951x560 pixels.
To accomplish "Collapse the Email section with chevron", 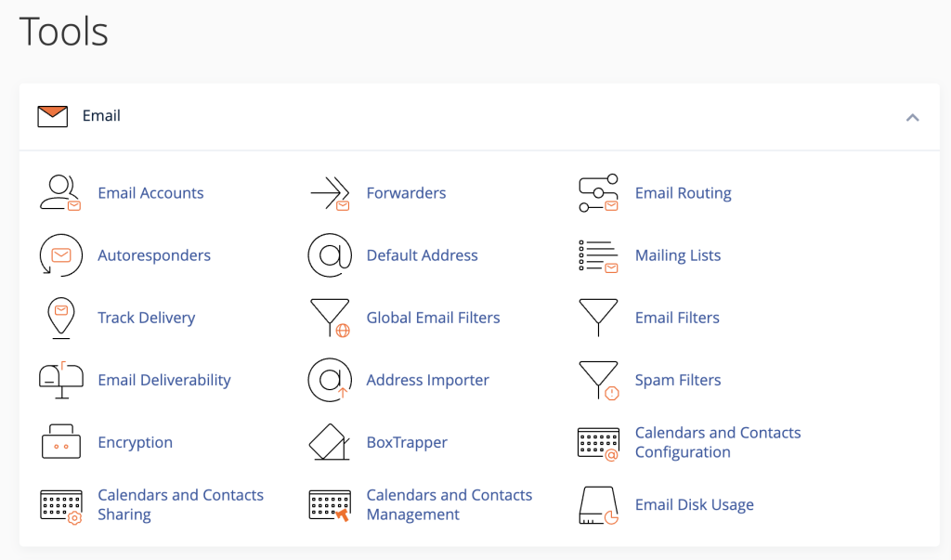I will click(913, 118).
